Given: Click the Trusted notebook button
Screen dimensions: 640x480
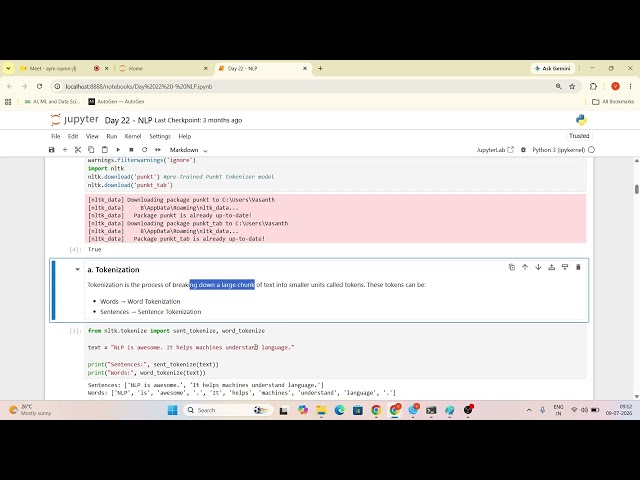Looking at the screenshot, I should point(579,136).
